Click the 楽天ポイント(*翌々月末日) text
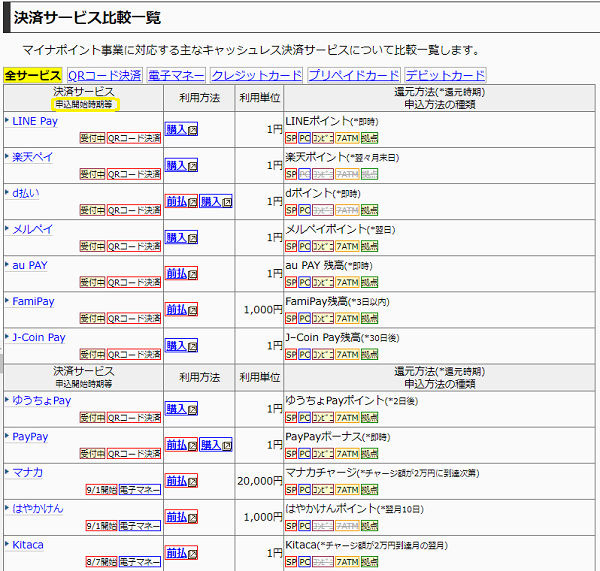Screen dimensions: 600x571 342,157
